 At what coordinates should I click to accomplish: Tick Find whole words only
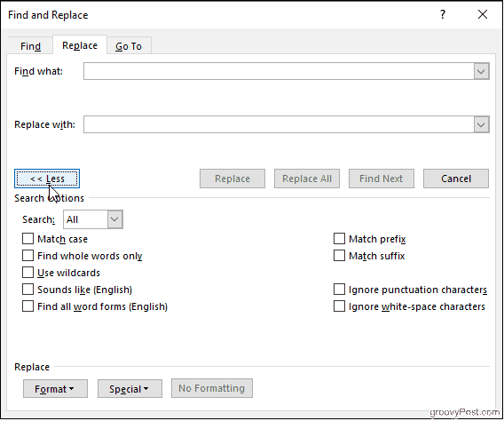(28, 256)
